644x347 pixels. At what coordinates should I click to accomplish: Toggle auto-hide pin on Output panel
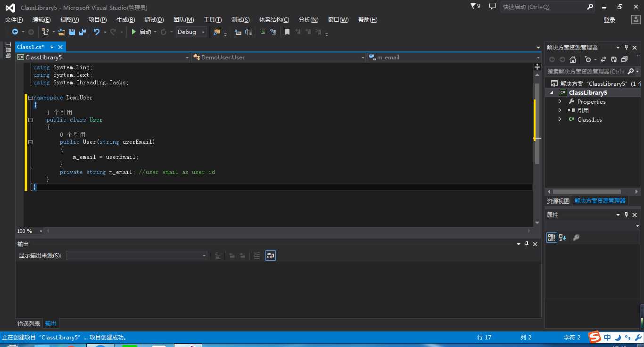[x=527, y=244]
